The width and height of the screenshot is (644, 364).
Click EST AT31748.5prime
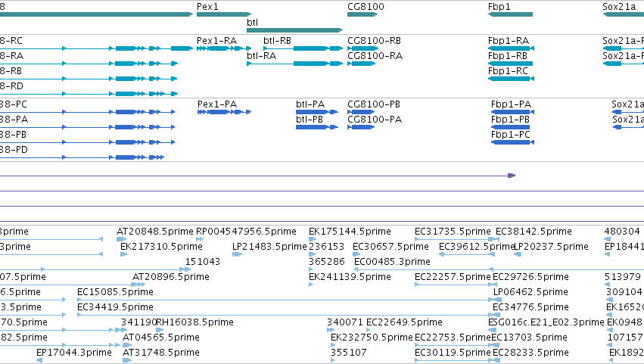161,353
